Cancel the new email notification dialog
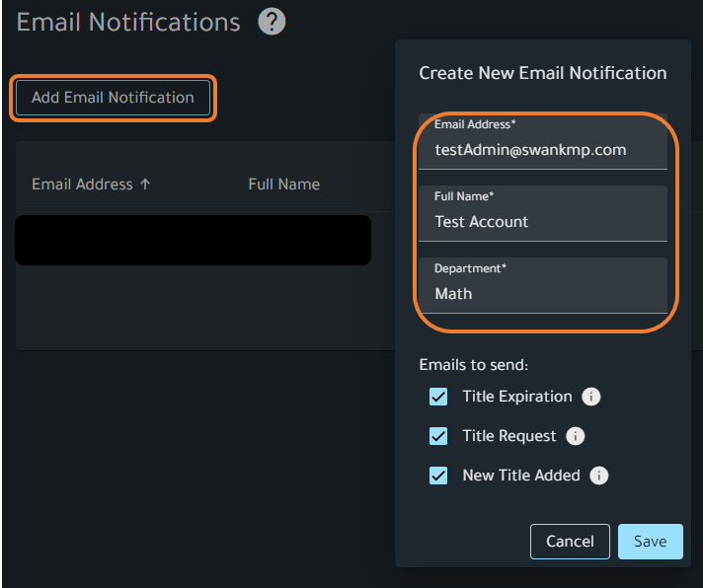Screen dimensions: 703x588 click(570, 542)
